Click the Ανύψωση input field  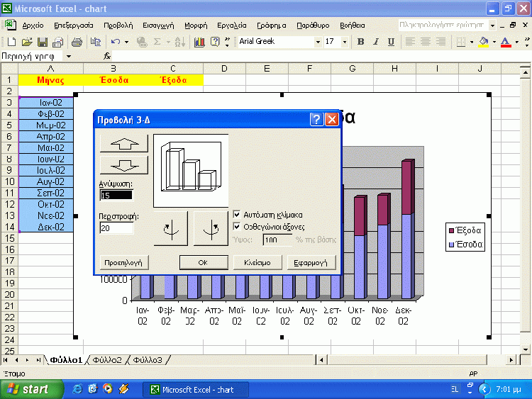(x=116, y=196)
